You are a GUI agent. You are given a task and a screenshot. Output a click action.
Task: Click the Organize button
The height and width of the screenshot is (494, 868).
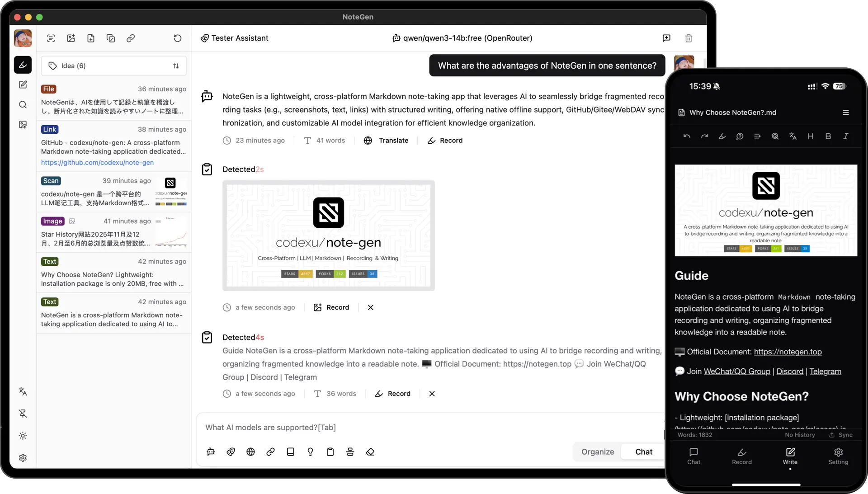tap(598, 452)
